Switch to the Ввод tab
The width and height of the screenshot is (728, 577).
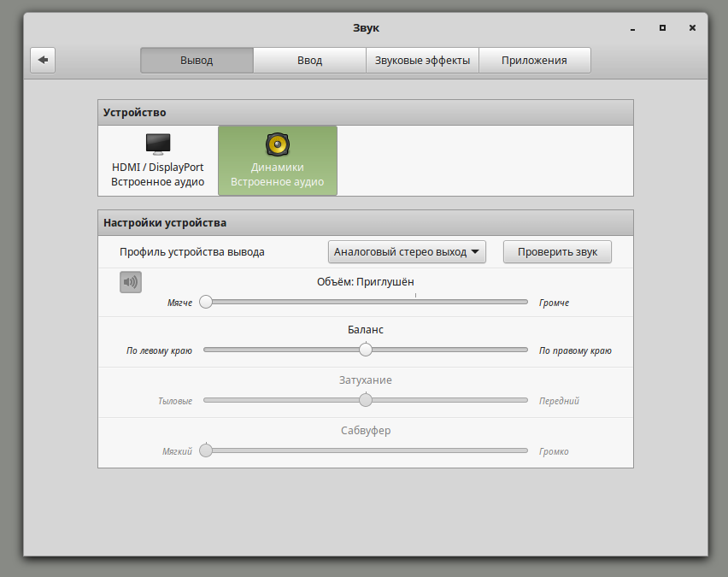[x=309, y=61]
